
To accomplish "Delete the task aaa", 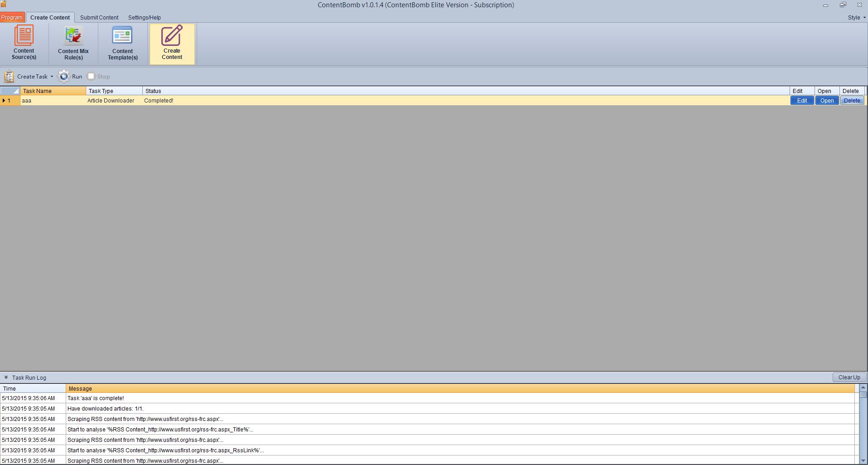I will click(x=852, y=101).
